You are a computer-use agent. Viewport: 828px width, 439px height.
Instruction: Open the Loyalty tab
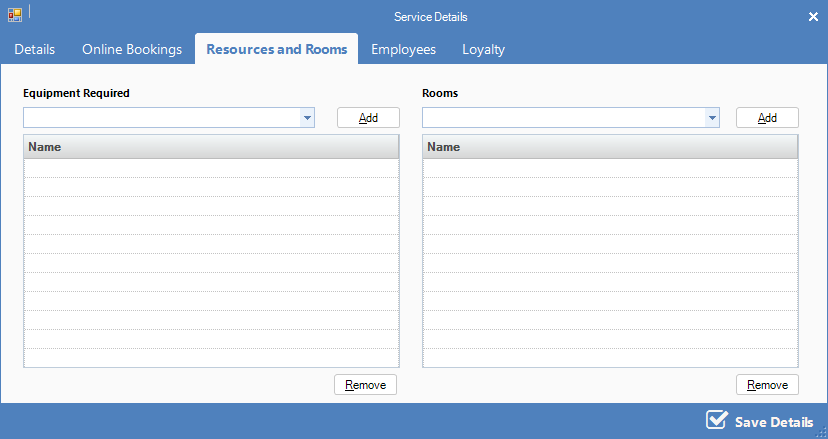coord(483,49)
